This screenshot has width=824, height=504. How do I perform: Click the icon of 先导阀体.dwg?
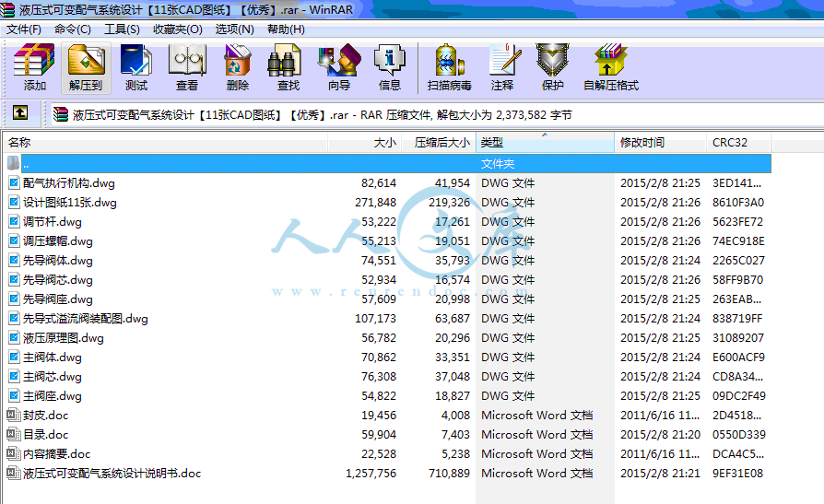[14, 260]
